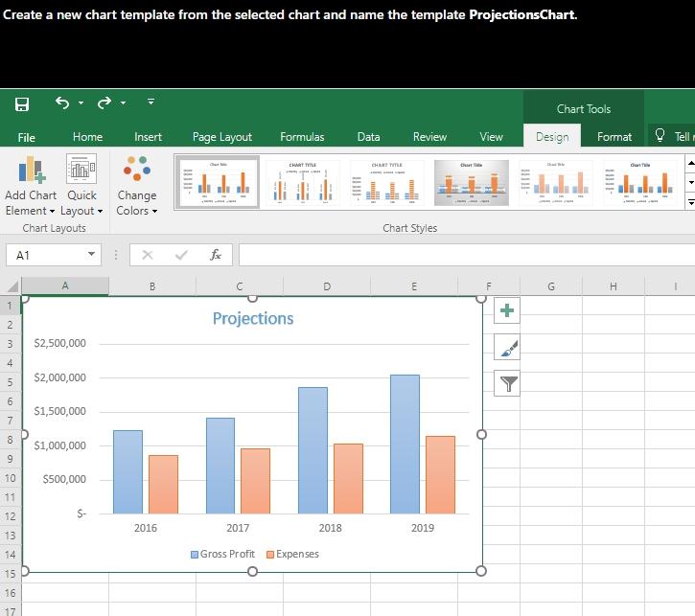Click the orange Expenses bar for 2019
695x616 pixels.
point(440,474)
